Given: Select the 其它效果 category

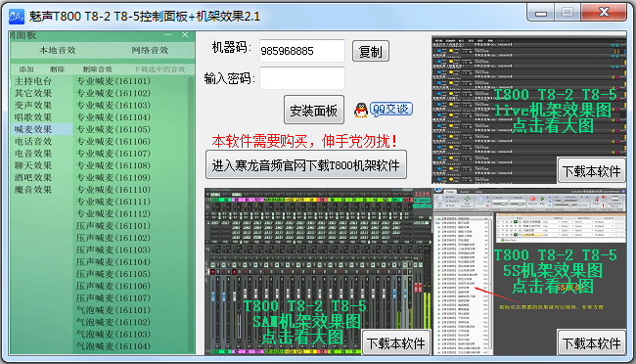Looking at the screenshot, I should point(33,93).
